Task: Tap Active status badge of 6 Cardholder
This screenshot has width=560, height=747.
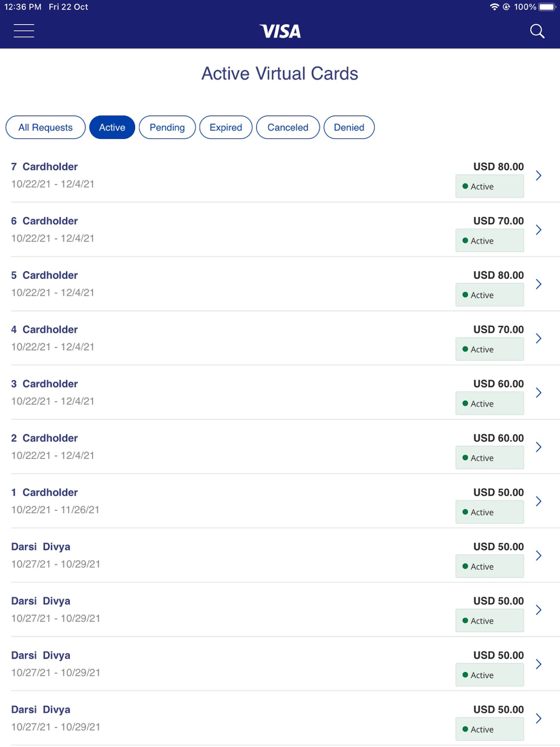Action: click(489, 240)
